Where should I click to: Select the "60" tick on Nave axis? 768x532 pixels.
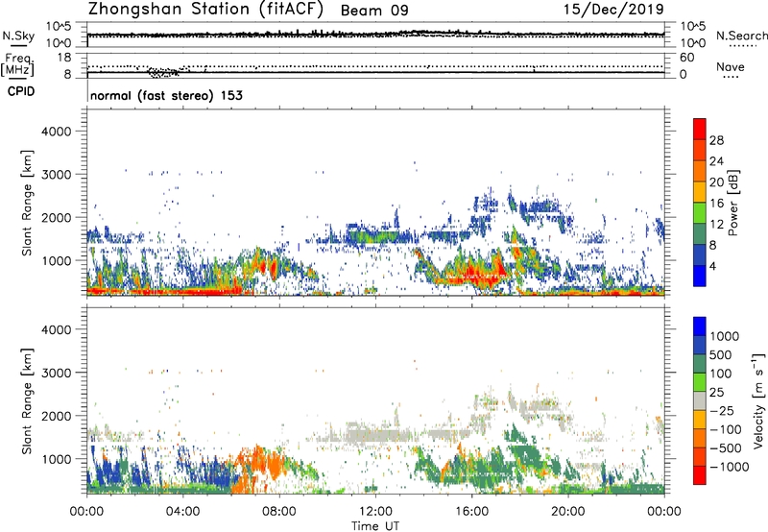[686, 58]
